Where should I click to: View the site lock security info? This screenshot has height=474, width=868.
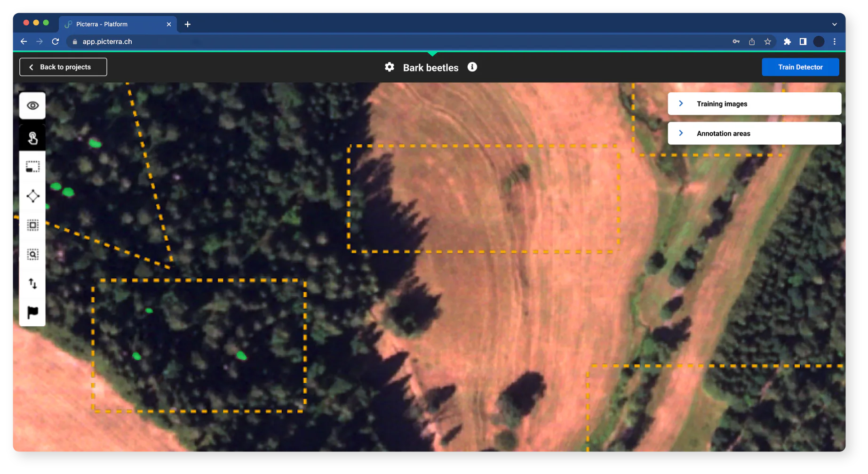pos(74,41)
